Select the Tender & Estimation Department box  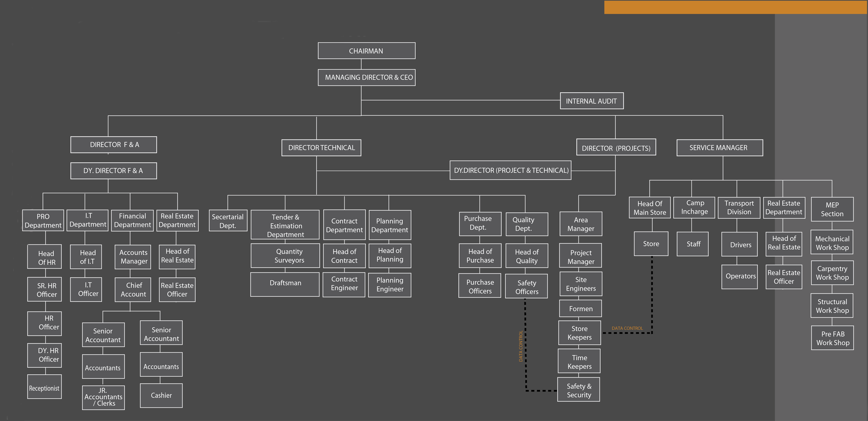coord(285,225)
